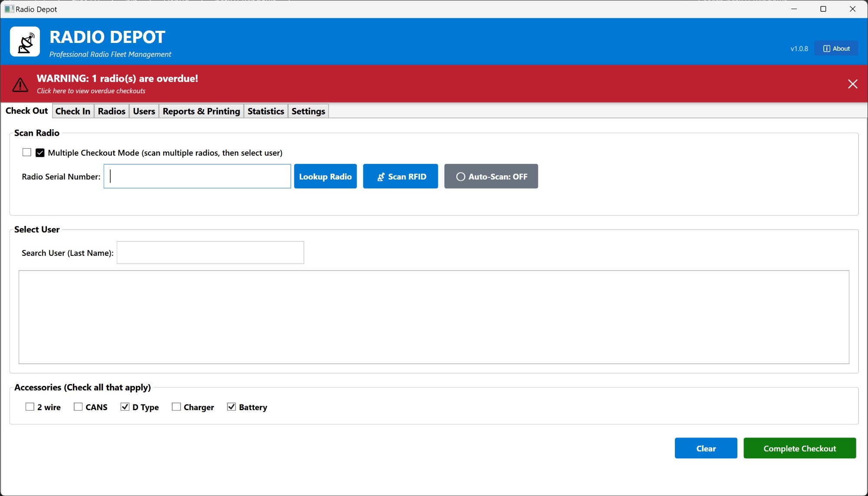Click the Radio Serial Number input field
The width and height of the screenshot is (868, 496).
197,176
